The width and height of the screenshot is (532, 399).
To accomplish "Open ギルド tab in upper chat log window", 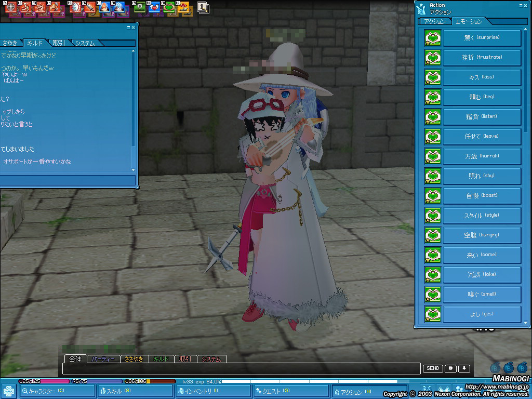I will click(x=35, y=43).
